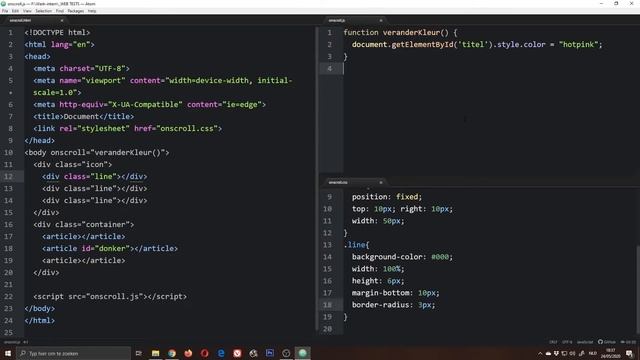Open the Help menu
The width and height of the screenshot is (640, 360).
point(92,11)
